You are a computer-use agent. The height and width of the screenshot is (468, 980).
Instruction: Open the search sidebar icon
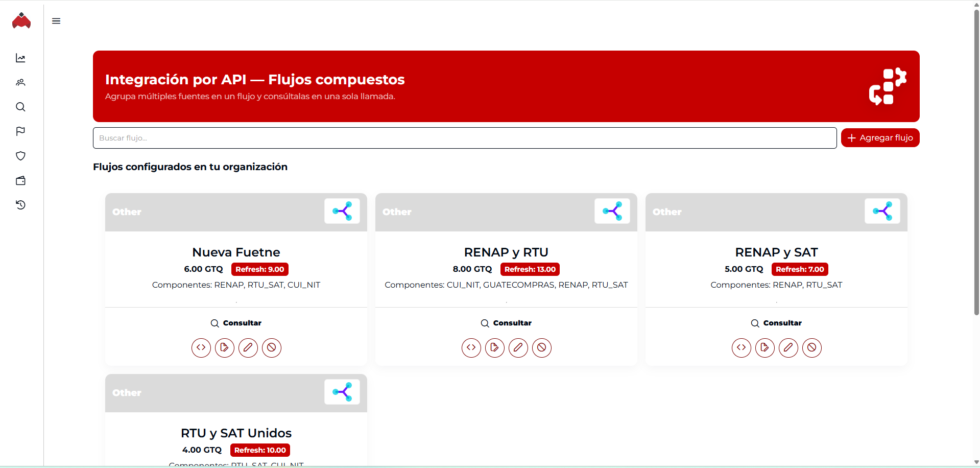pos(20,107)
